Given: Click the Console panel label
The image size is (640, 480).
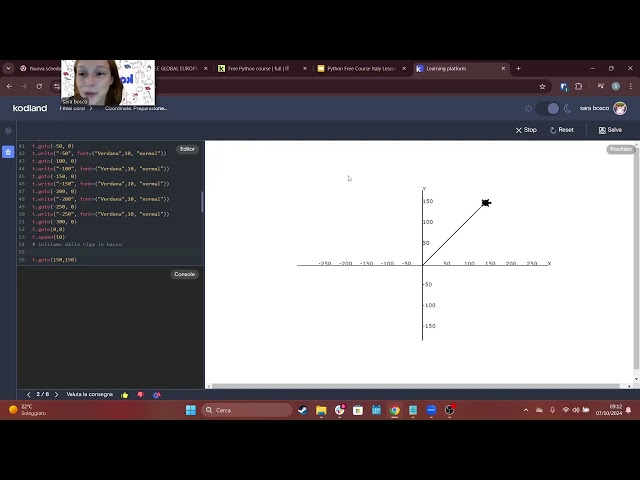Looking at the screenshot, I should tap(184, 274).
